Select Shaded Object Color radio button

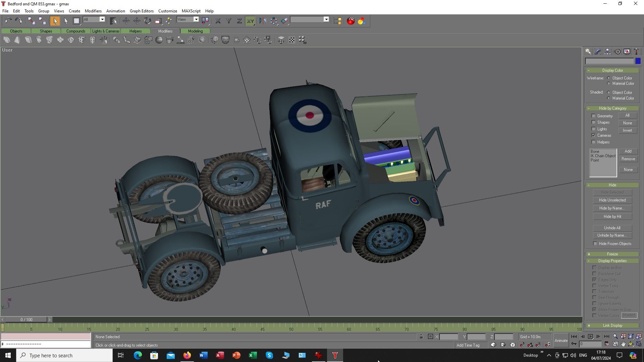coord(609,93)
